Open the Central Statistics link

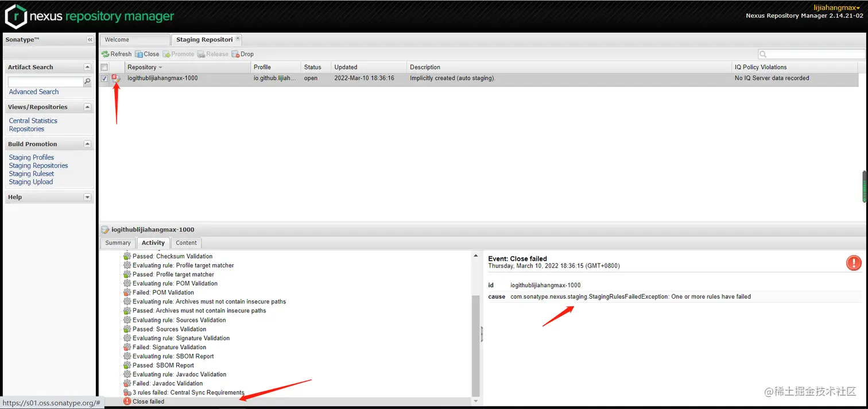[33, 121]
